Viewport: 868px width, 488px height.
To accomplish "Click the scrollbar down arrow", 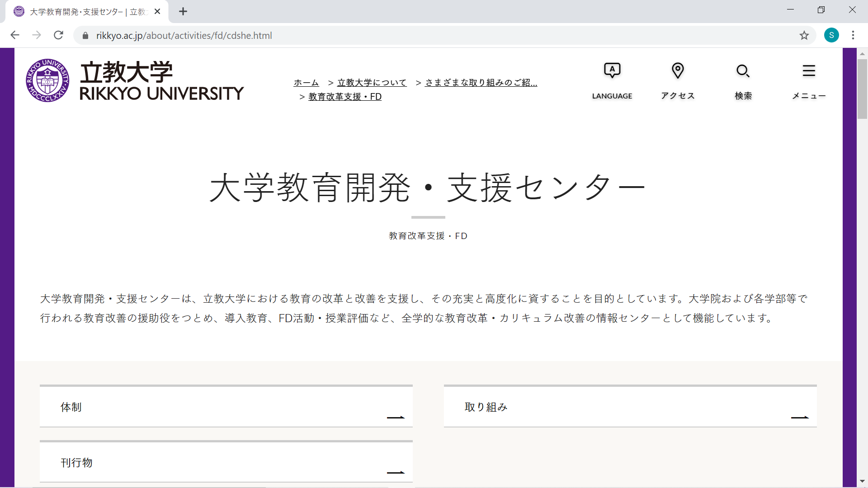I will point(862,482).
